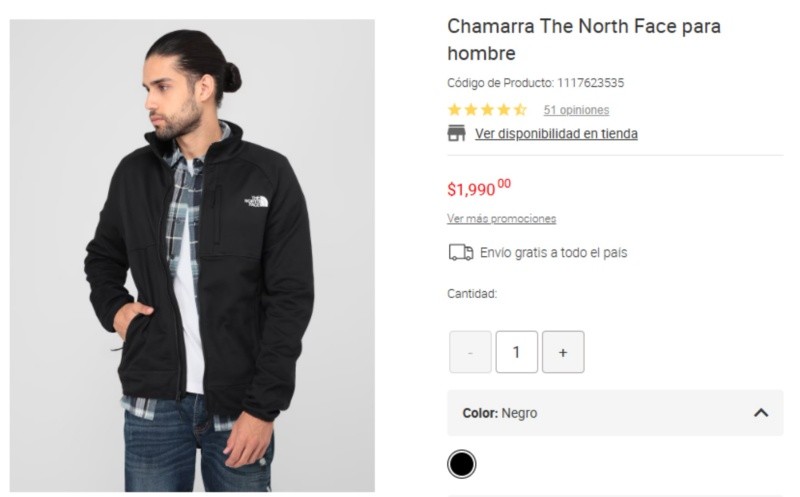Decrease quantity with the minus button

click(x=470, y=352)
